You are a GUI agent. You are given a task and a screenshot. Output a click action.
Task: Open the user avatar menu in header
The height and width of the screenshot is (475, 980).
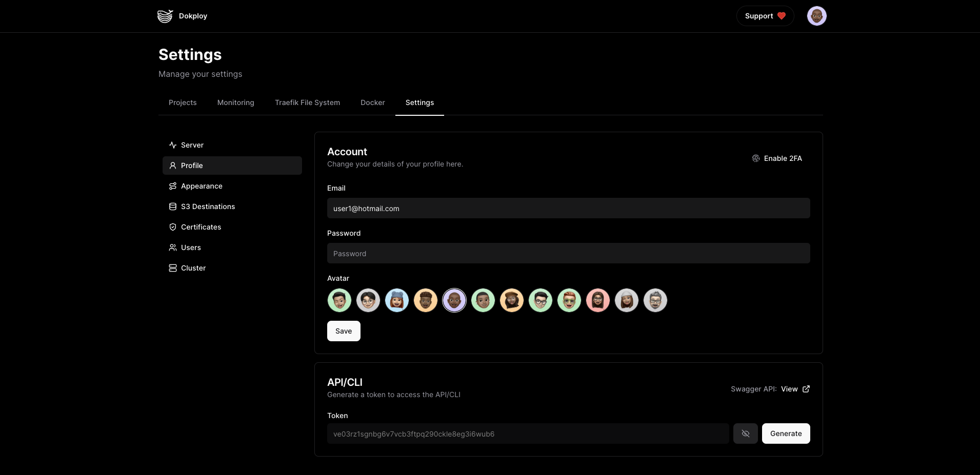(x=816, y=16)
